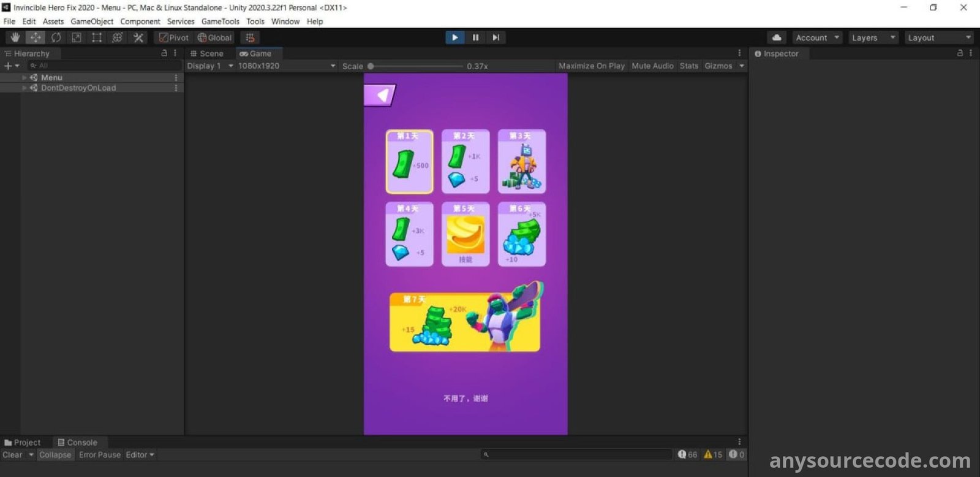Screen dimensions: 980x477
Task: Click the Stats button
Action: [689, 66]
